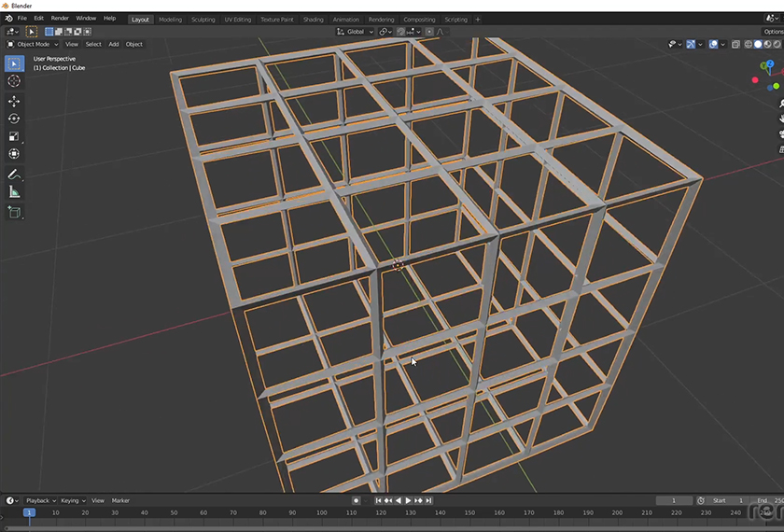Screen dimensions: 784x532
Task: Choose the Scale tool
Action: (x=14, y=136)
